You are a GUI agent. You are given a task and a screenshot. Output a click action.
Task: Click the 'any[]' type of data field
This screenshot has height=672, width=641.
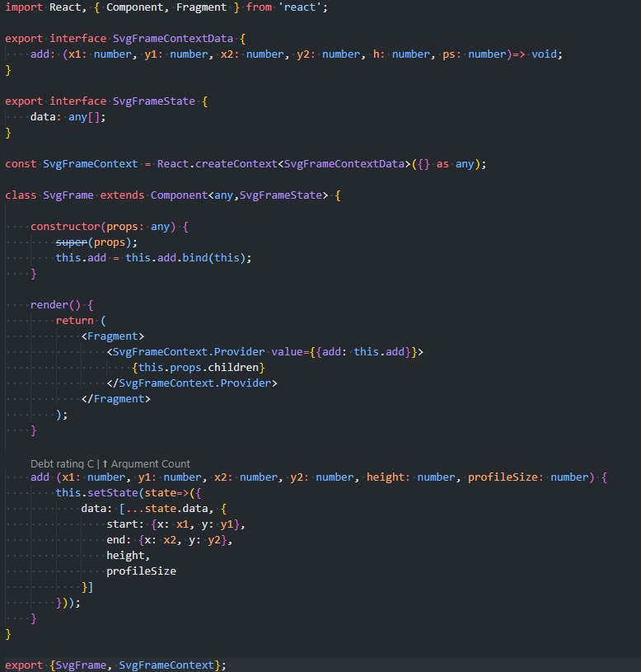click(84, 117)
